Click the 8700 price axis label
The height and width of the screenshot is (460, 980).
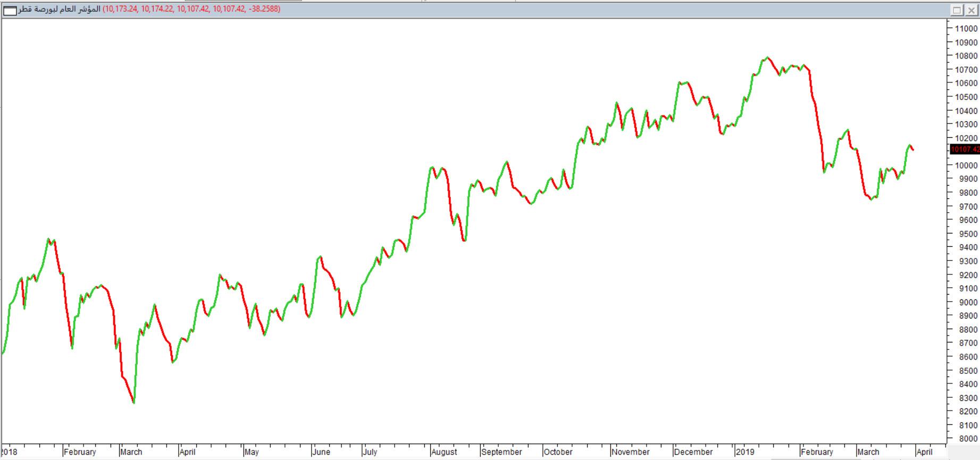coord(968,344)
